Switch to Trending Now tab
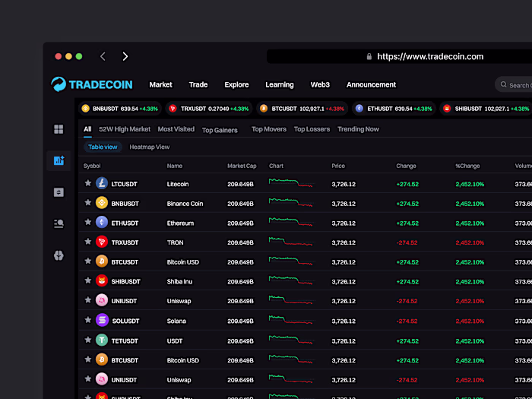The width and height of the screenshot is (532, 399). point(358,129)
